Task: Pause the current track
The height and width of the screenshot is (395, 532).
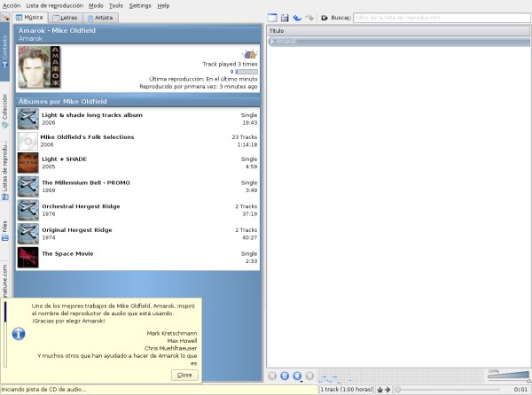Action: (x=285, y=376)
